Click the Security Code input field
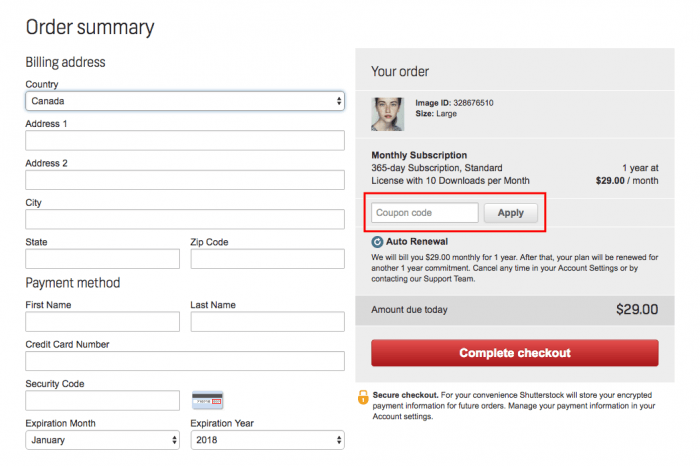The image size is (700, 466). click(102, 401)
